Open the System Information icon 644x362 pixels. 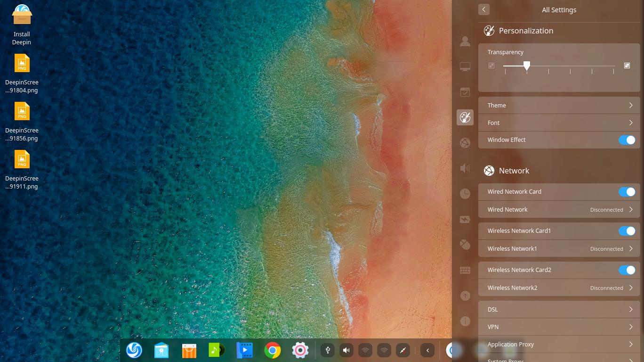465,321
